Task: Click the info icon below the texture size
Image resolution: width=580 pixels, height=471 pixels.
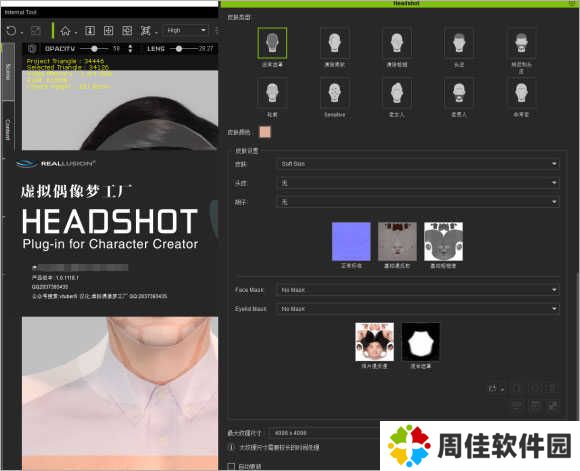Action: [231, 447]
